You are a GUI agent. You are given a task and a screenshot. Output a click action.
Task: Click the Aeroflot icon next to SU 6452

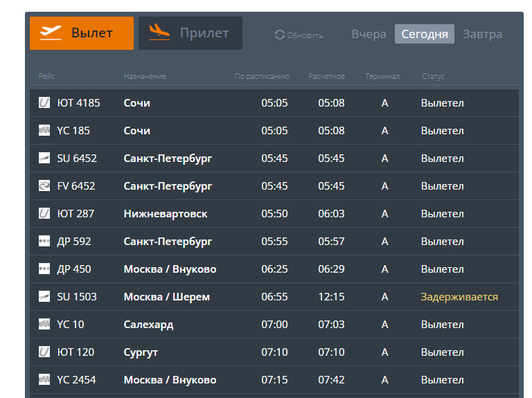(44, 159)
